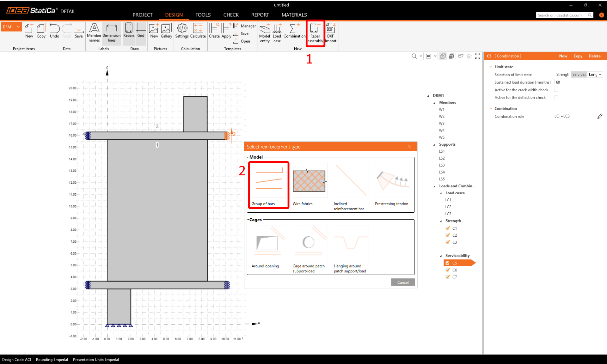Click the Sustained load duration field

tap(578, 82)
